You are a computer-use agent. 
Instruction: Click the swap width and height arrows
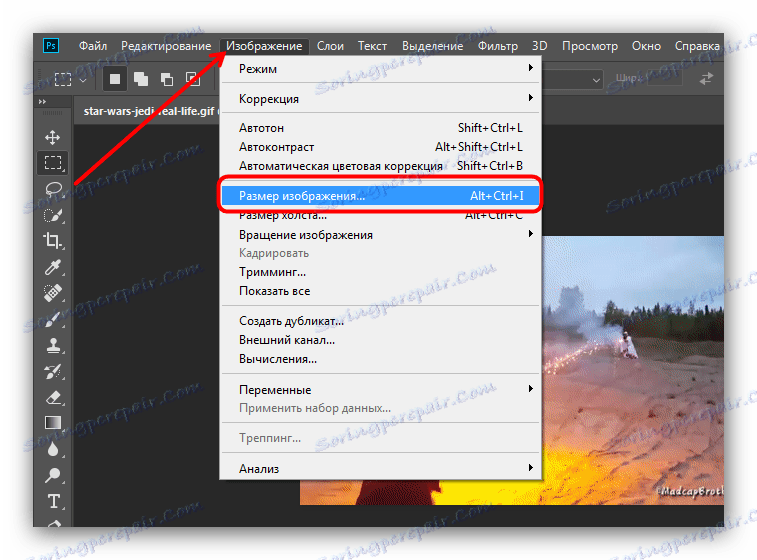pos(706,79)
